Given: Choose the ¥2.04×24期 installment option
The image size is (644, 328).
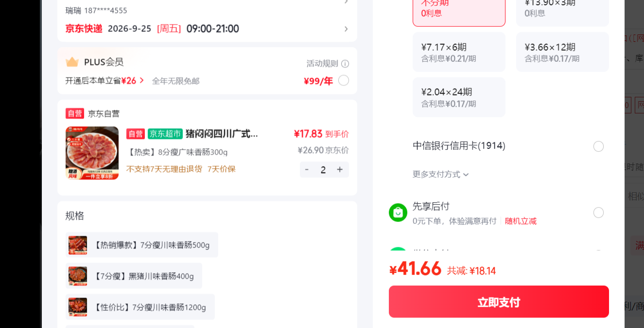Looking at the screenshot, I should point(459,97).
